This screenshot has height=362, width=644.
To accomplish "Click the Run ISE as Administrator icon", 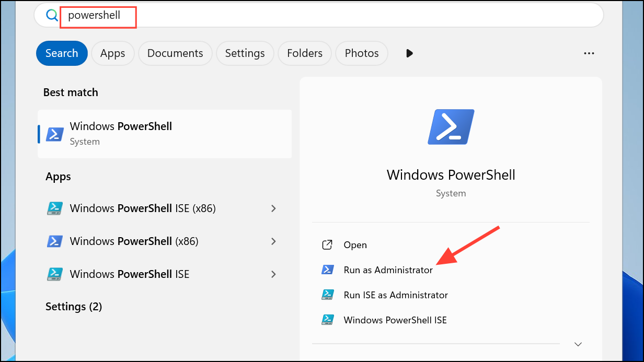I will pos(327,295).
